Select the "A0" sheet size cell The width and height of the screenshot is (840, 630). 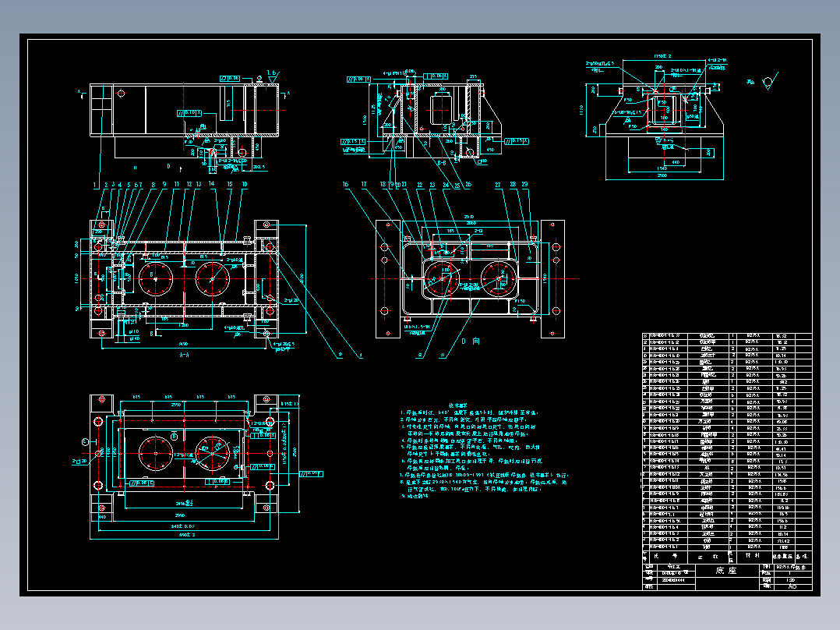point(792,586)
